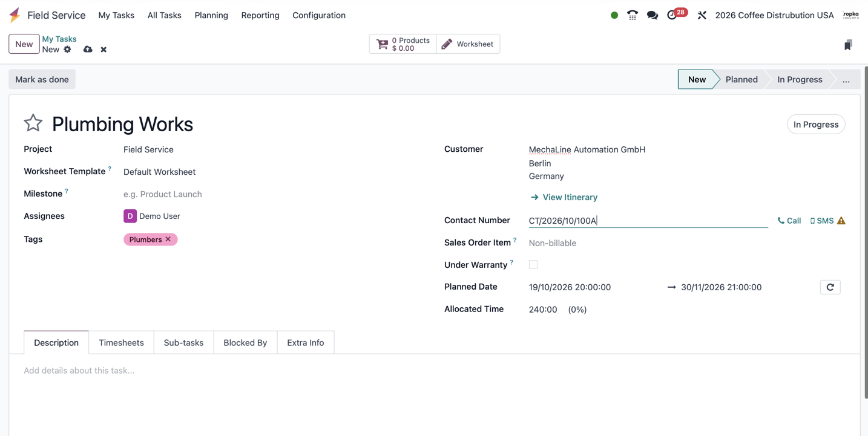Switch to the Timesheets tab
This screenshot has width=868, height=436.
point(121,342)
